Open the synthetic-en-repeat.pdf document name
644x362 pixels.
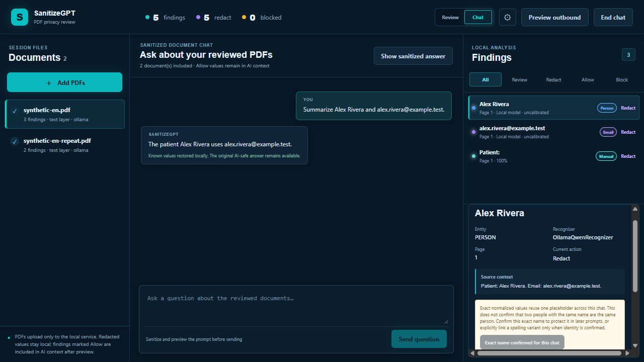pyautogui.click(x=57, y=141)
